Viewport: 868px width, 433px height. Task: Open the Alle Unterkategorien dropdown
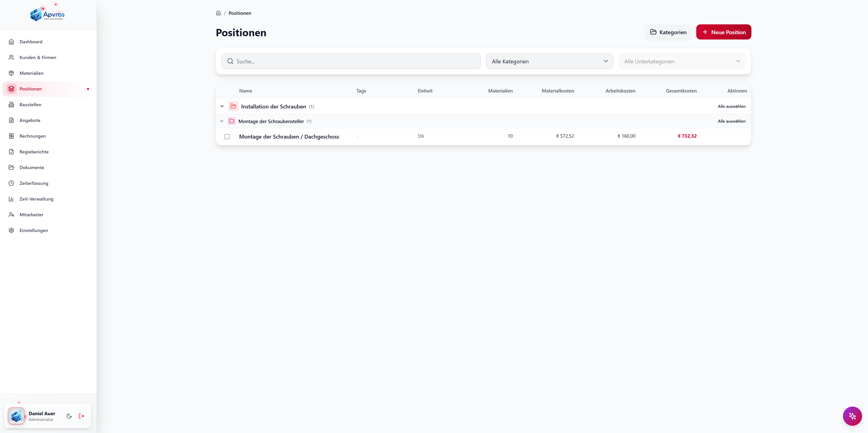pyautogui.click(x=682, y=61)
